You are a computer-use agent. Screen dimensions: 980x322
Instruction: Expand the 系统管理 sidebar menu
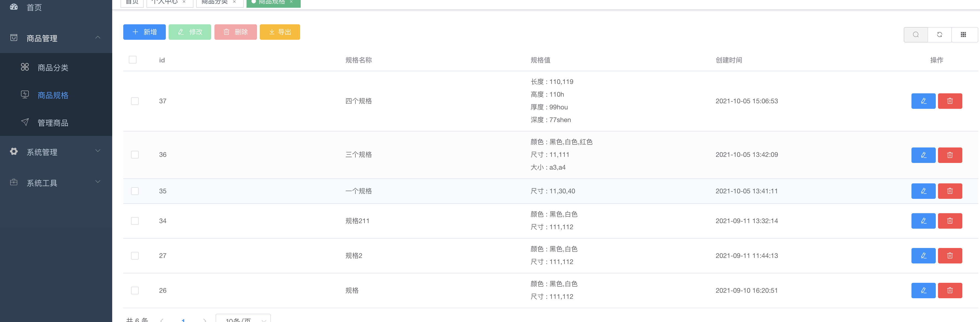(x=56, y=152)
